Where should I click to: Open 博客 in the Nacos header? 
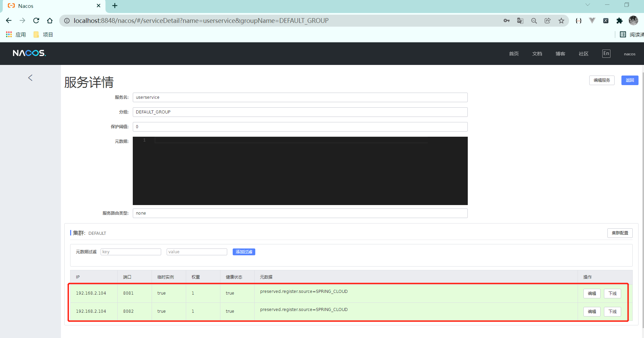pos(560,54)
